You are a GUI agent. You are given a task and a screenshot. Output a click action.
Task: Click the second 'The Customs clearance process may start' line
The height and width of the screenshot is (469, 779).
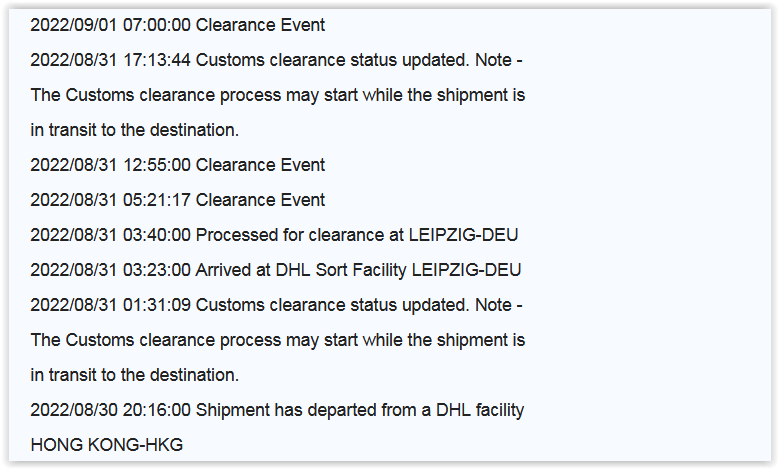278,340
